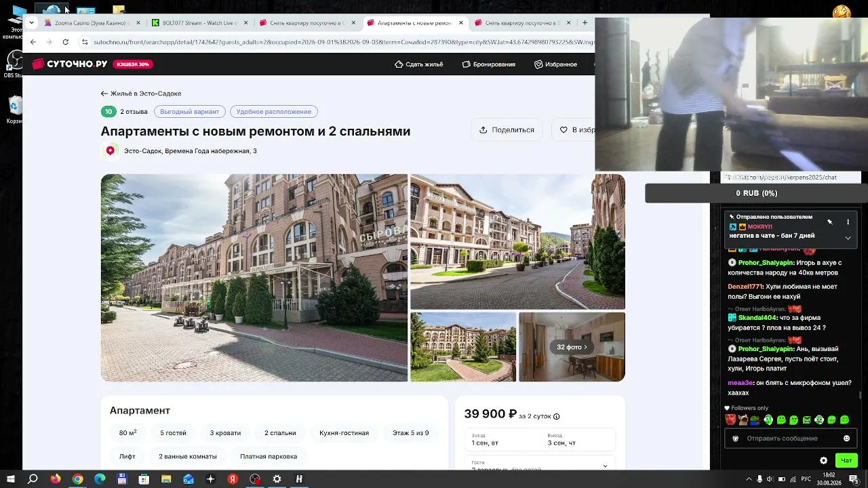
Task: Click the 'Выгодный вариант' tag
Action: 189,112
